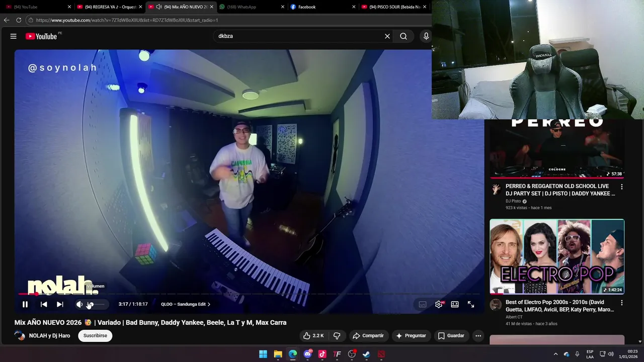Screen dimensions: 644x362
Task: Open the NOLAH y Dj Haro channel link
Action: (x=49, y=335)
